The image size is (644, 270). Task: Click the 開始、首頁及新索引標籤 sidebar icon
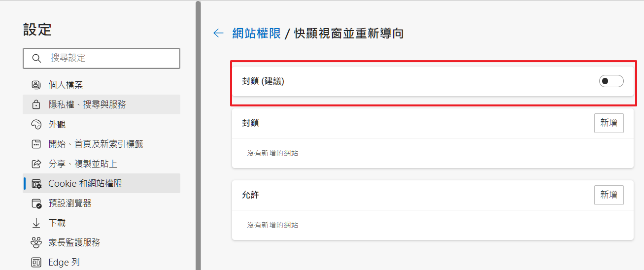click(36, 144)
